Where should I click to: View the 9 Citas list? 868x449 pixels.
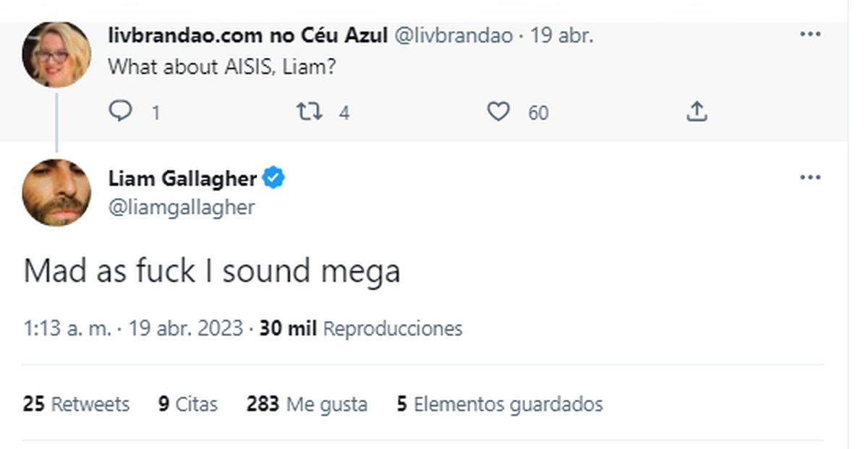pyautogui.click(x=188, y=405)
